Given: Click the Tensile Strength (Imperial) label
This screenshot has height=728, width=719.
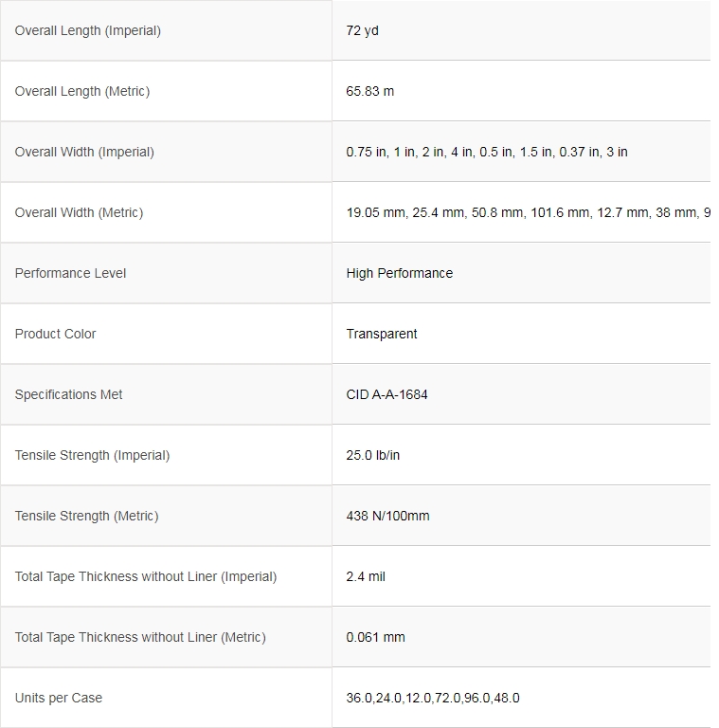Looking at the screenshot, I should (x=92, y=455).
